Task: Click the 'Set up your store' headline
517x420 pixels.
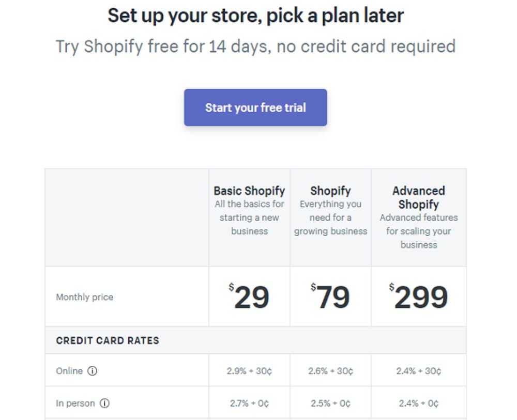Action: (x=255, y=15)
